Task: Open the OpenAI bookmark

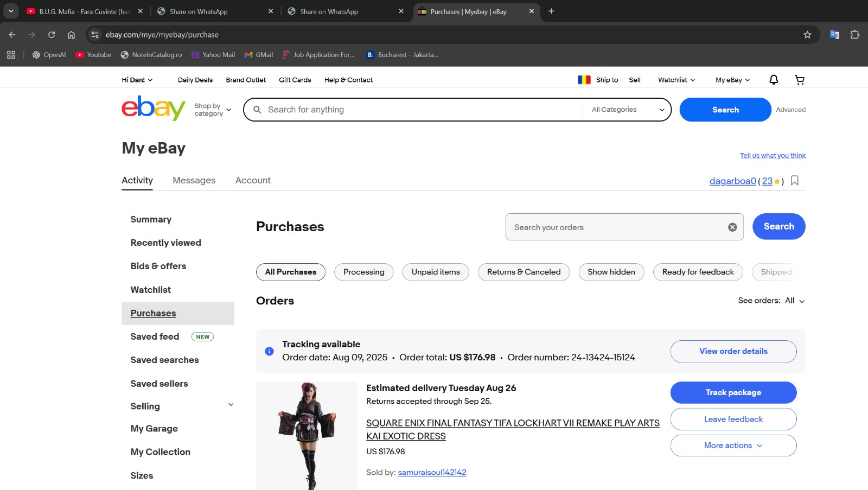Action: coord(49,55)
